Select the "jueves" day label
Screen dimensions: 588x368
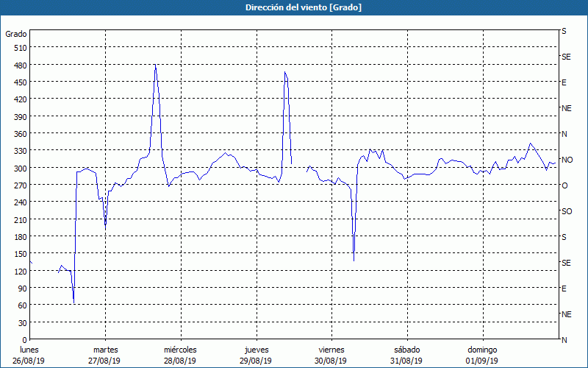click(x=257, y=350)
